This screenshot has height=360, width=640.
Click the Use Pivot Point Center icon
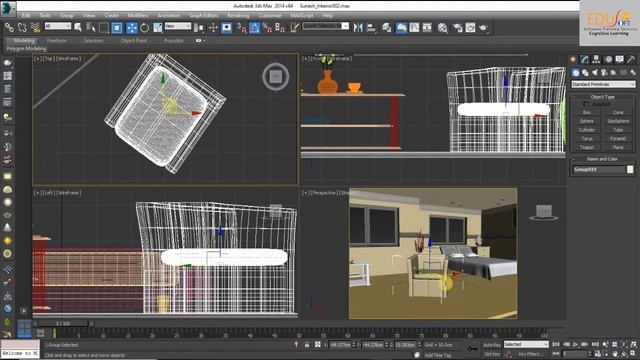click(199, 27)
